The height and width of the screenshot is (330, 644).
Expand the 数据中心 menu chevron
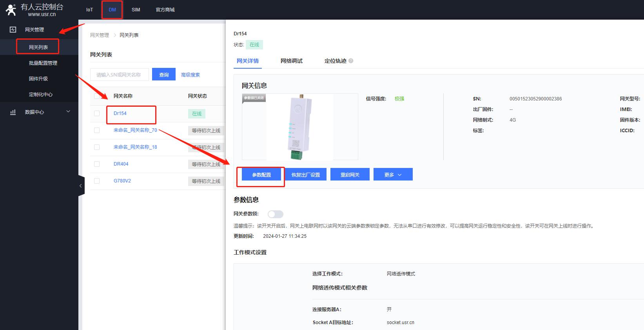68,112
